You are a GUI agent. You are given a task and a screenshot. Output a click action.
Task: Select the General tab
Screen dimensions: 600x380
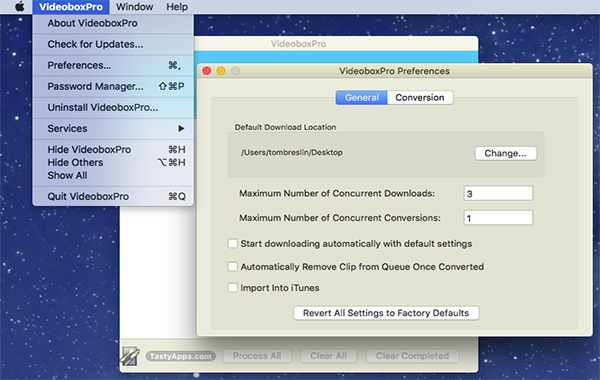(x=362, y=98)
